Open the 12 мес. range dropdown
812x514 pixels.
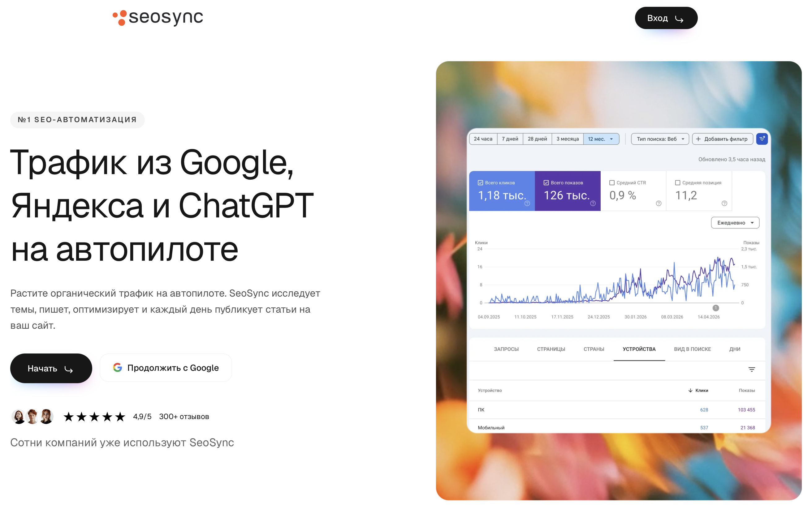click(x=601, y=139)
